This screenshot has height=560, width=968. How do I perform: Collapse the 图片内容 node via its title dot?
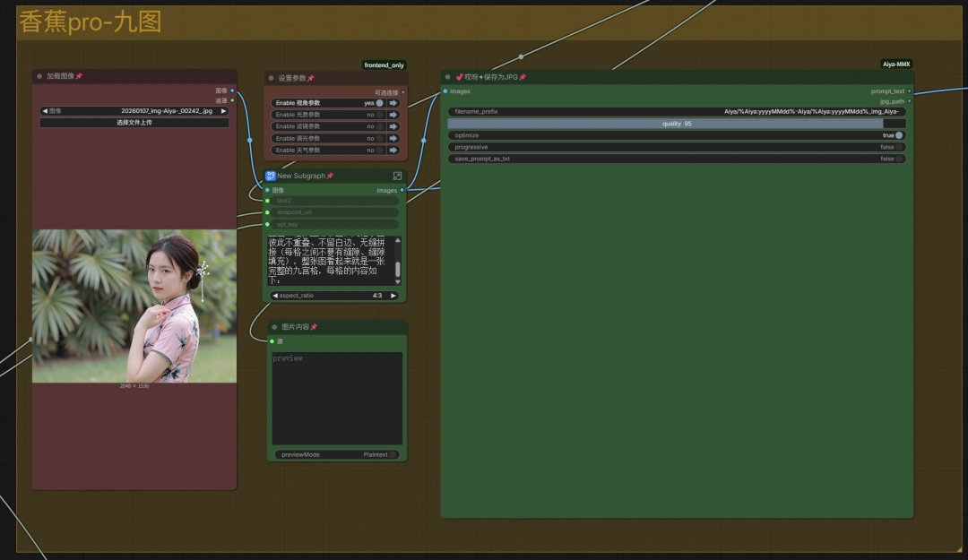click(274, 327)
